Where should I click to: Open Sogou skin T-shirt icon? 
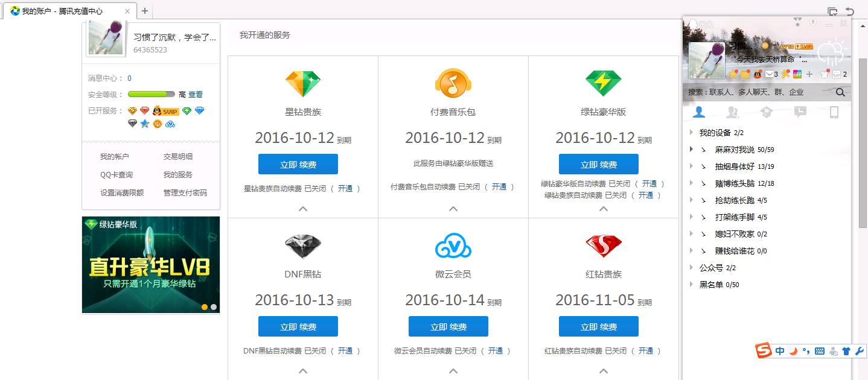click(x=846, y=351)
